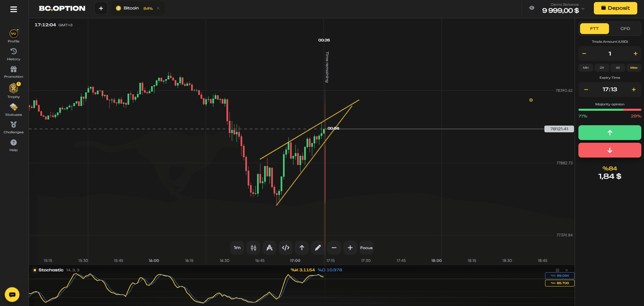Increase trade amount with plus

pos(635,54)
